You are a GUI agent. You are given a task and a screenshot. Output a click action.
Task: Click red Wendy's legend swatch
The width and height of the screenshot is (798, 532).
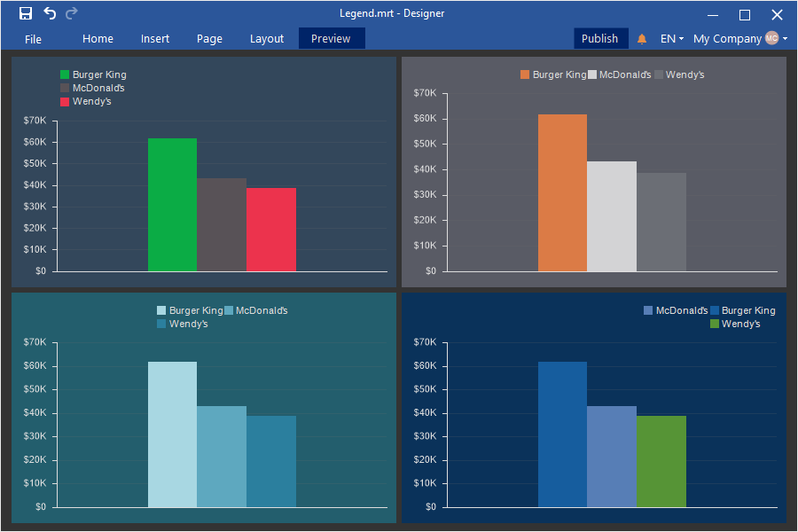(x=65, y=102)
